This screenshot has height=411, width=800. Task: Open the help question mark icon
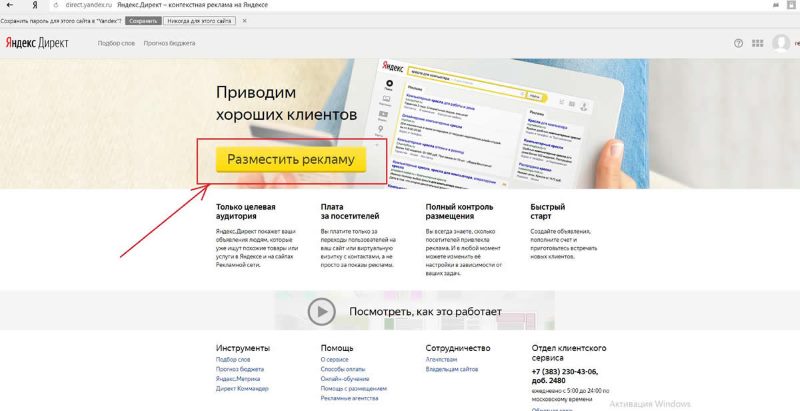tap(738, 43)
